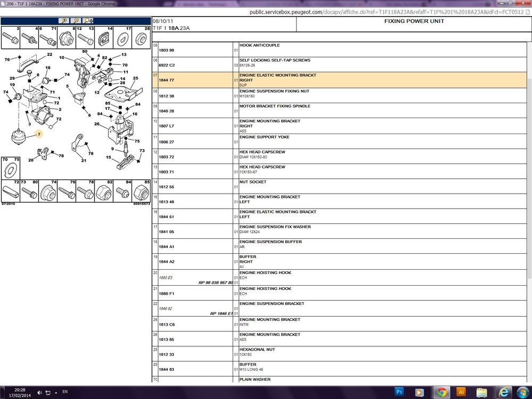
Task: Open the hexagonal nut thumbnail numbered 28
Action: 141,38
